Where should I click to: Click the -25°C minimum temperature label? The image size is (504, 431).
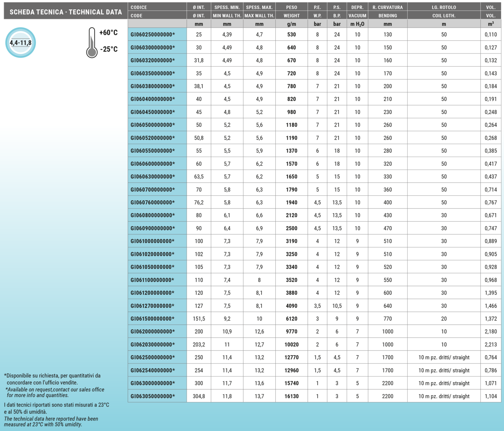tap(109, 49)
